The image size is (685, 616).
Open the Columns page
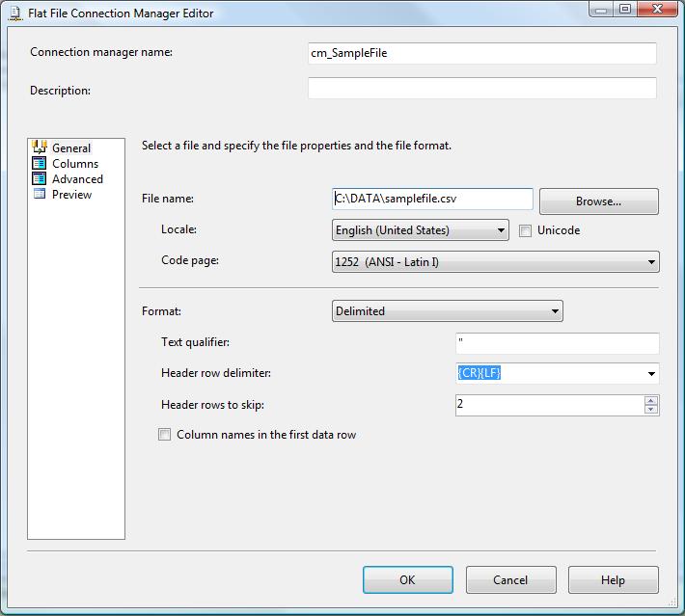(75, 164)
